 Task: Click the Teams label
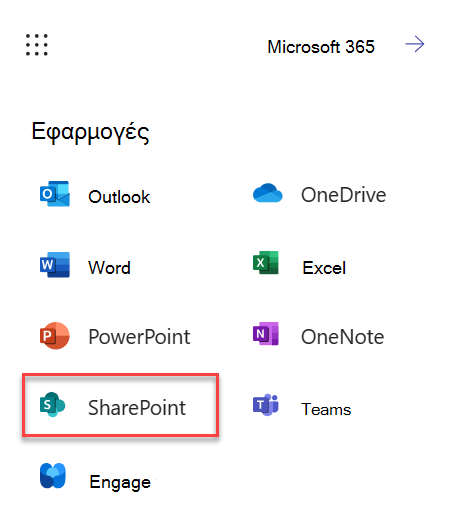pos(326,409)
